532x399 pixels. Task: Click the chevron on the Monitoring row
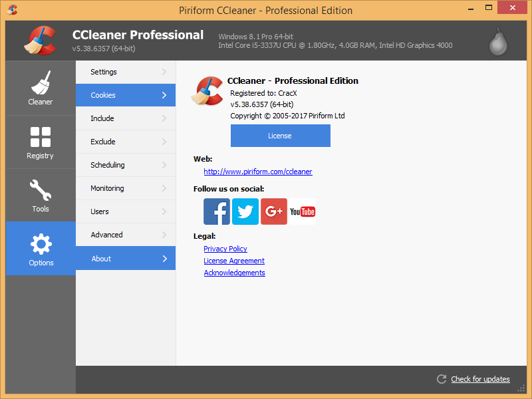(164, 188)
